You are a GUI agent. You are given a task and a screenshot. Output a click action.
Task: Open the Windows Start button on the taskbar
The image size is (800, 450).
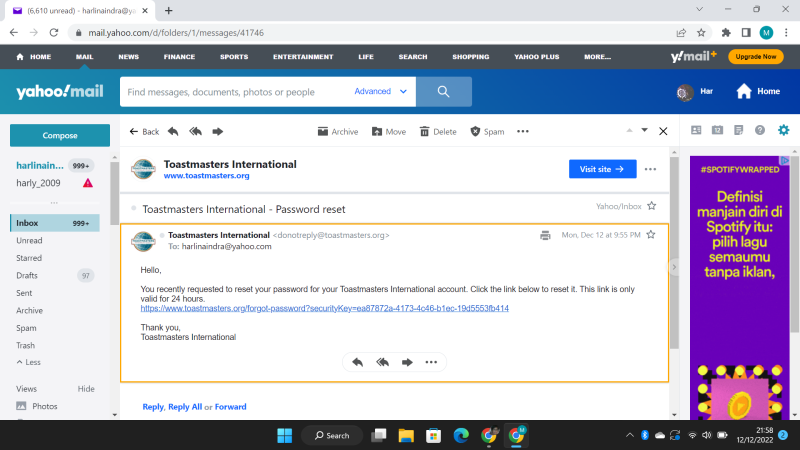point(285,436)
